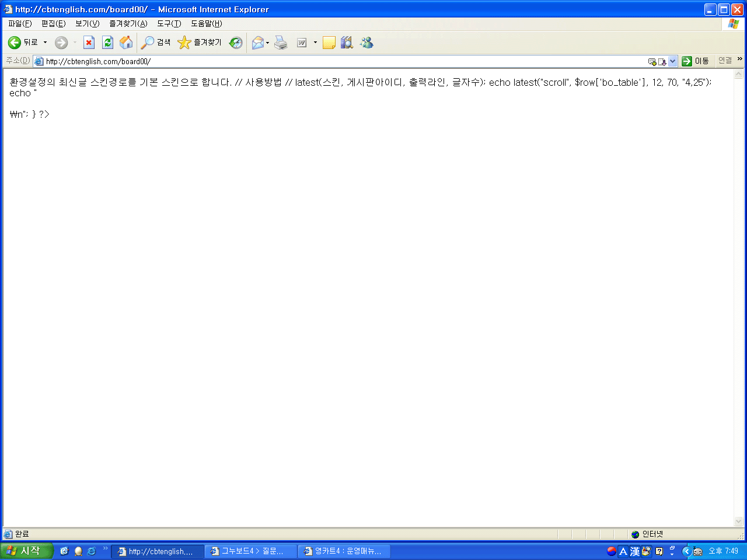This screenshot has width=747, height=560.
Task: Switch to the 영카트4 : 운영매뉴 taskbar window
Action: [344, 551]
